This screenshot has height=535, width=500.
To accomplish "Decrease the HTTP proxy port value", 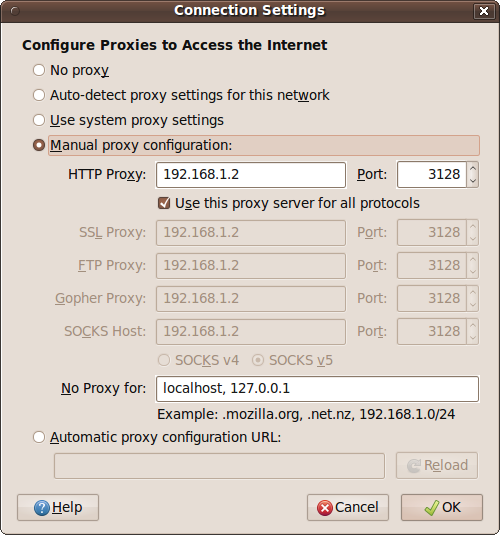I will [x=473, y=181].
